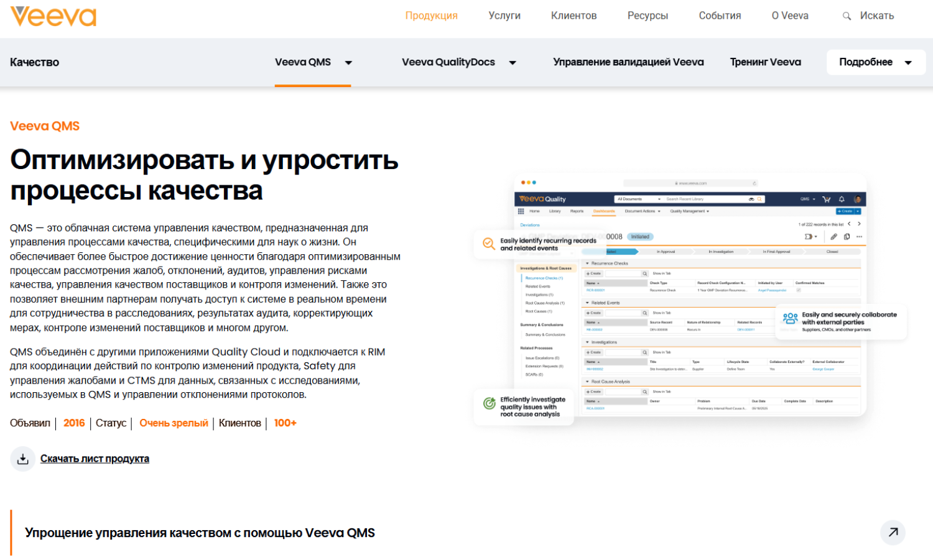Open the Подробнее dropdown
This screenshot has height=560, width=933.
tap(875, 63)
